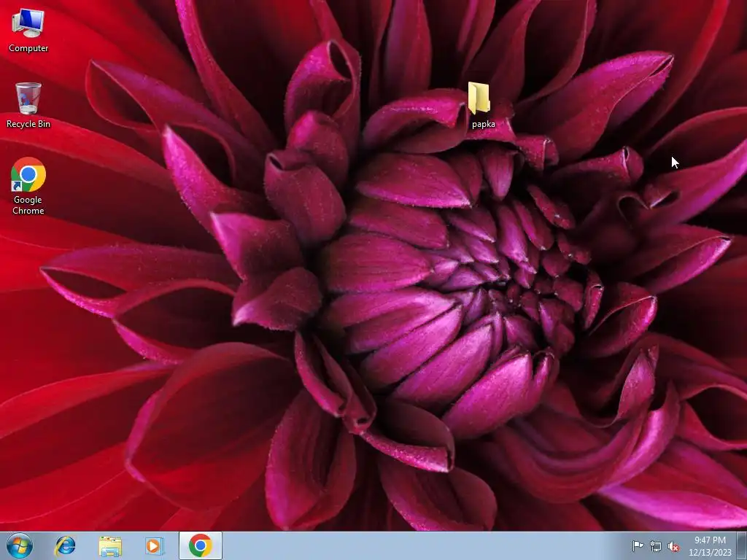Select the Google Chrome desktop shortcut

click(x=28, y=186)
